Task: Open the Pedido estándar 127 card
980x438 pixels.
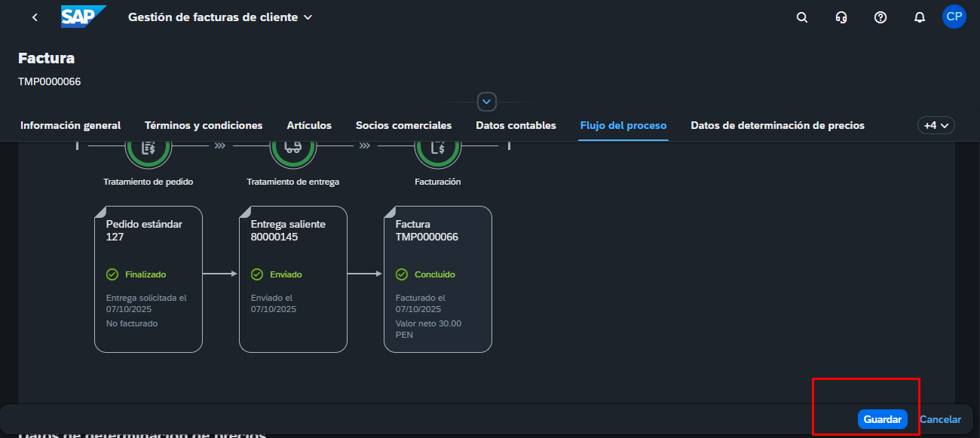Action: [149, 279]
